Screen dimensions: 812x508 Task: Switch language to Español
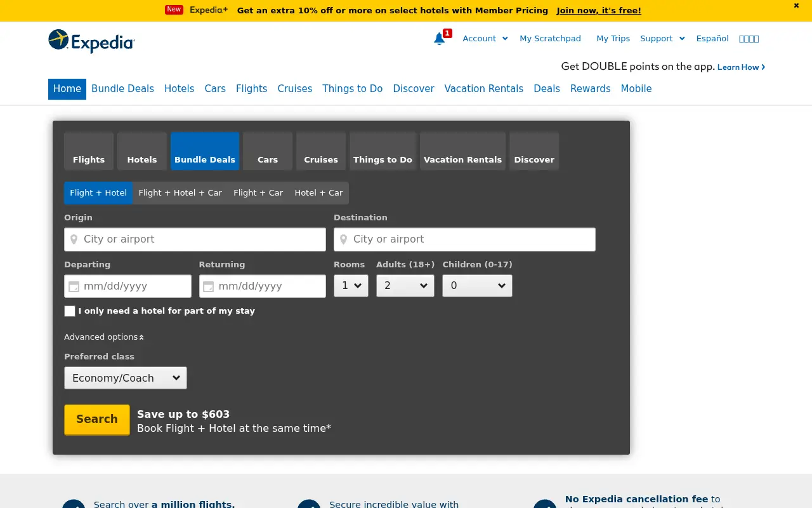[712, 39]
